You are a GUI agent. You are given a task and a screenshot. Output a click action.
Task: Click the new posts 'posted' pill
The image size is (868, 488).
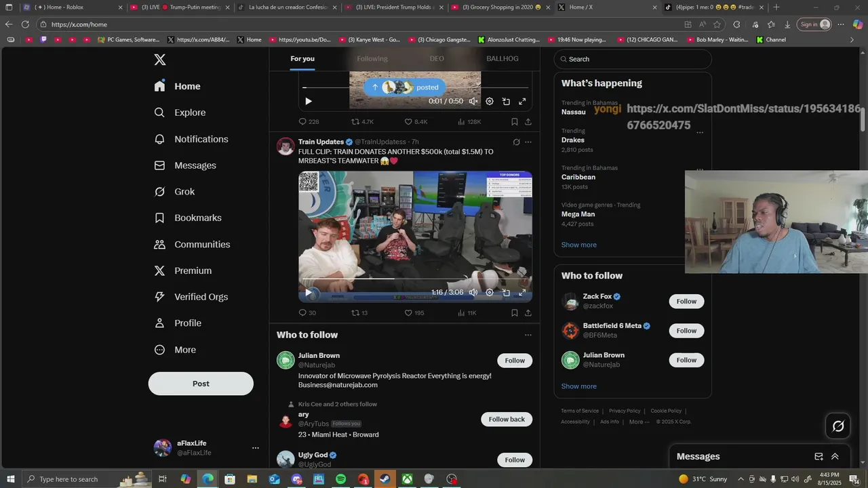pyautogui.click(x=404, y=87)
